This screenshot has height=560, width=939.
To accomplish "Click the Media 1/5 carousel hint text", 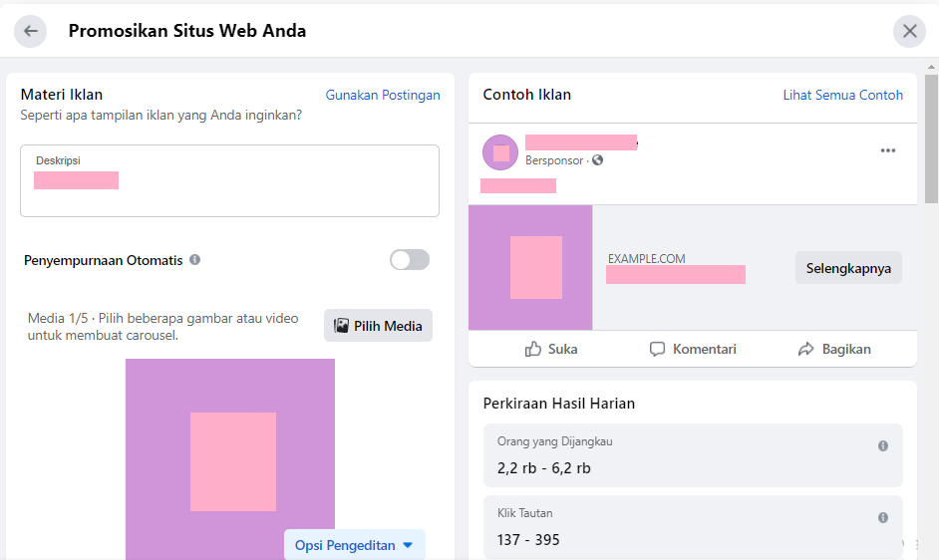I will 162,327.
